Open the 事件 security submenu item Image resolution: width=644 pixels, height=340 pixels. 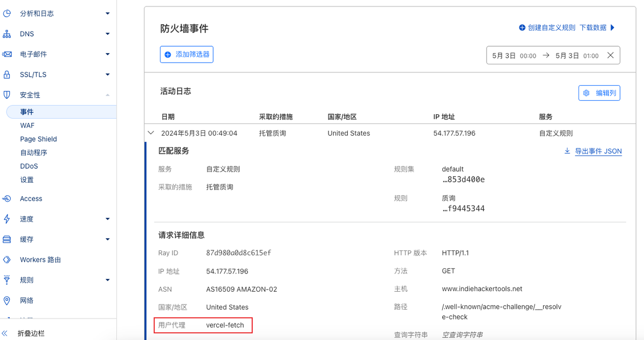[x=61, y=112]
